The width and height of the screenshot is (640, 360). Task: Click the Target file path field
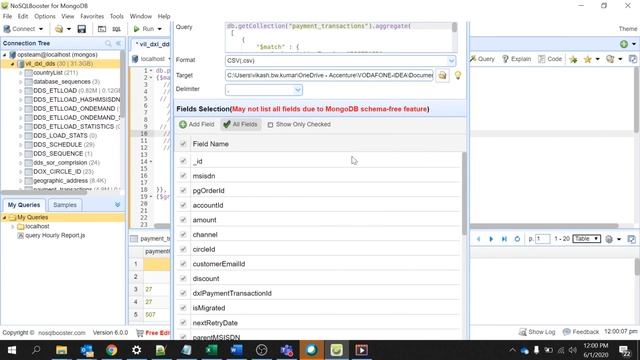click(329, 76)
